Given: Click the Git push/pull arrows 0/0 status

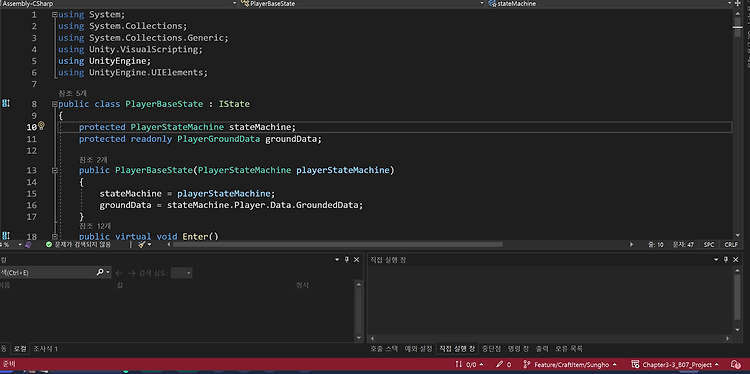Looking at the screenshot, I should point(470,364).
